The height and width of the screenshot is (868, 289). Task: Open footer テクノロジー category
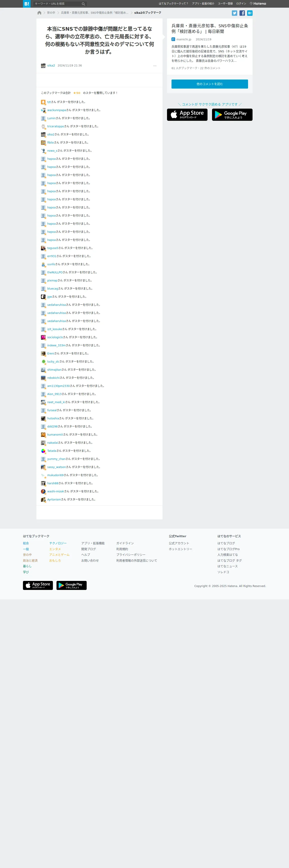58,543
